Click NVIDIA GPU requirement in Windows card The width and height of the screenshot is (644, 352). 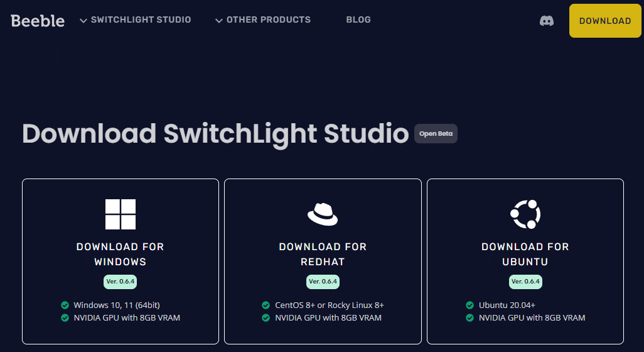pyautogui.click(x=127, y=318)
